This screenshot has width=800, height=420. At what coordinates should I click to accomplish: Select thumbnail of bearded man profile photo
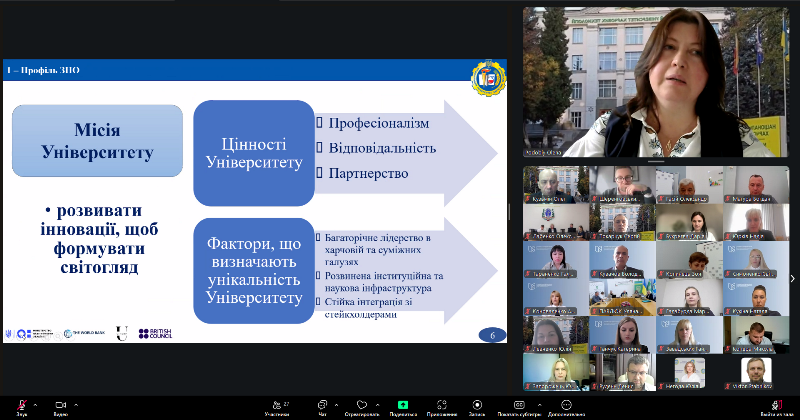[756, 373]
